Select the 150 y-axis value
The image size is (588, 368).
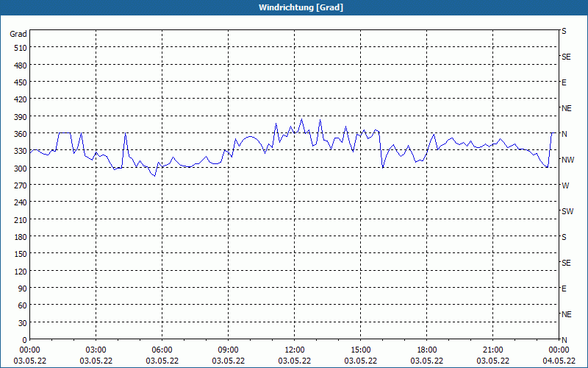click(x=21, y=254)
